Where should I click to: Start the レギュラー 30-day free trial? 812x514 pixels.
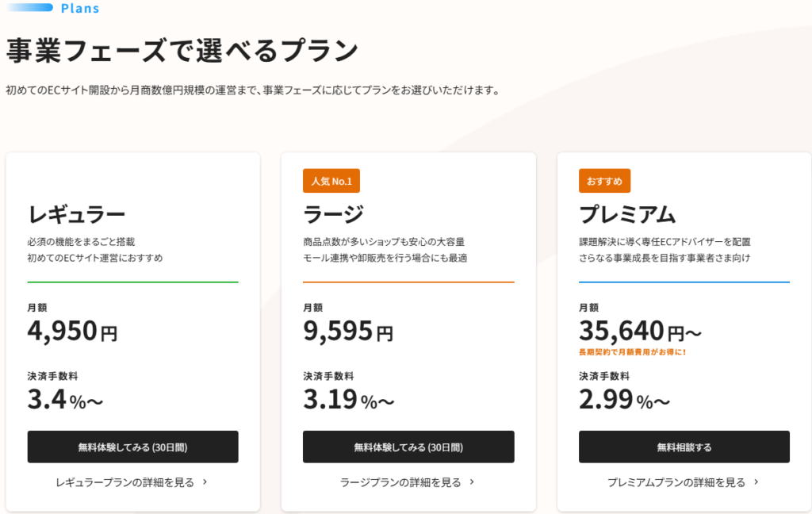point(132,447)
